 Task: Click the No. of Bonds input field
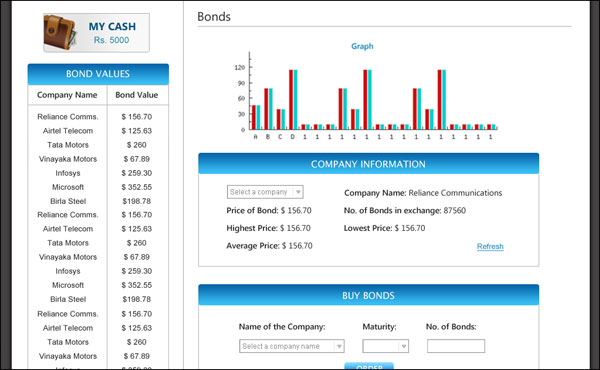456,346
